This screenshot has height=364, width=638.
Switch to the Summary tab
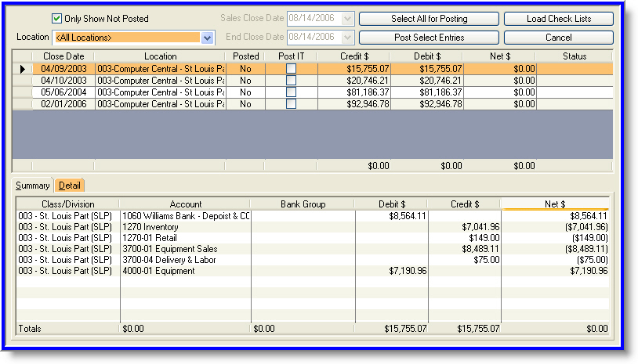[33, 186]
